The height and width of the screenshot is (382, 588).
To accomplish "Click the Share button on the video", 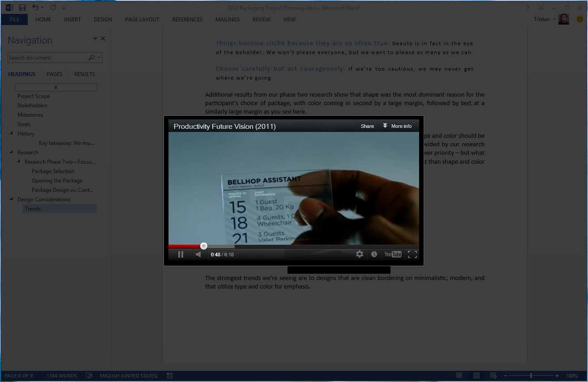I will [x=367, y=126].
